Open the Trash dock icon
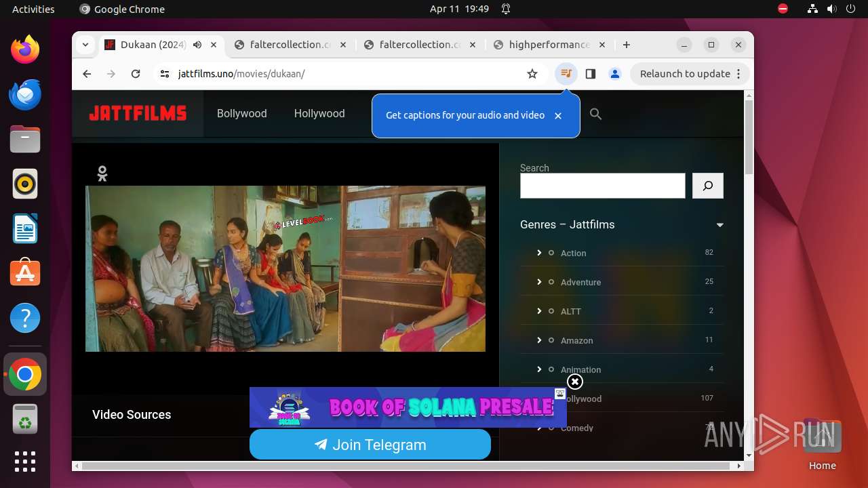The width and height of the screenshot is (868, 488). pyautogui.click(x=25, y=420)
